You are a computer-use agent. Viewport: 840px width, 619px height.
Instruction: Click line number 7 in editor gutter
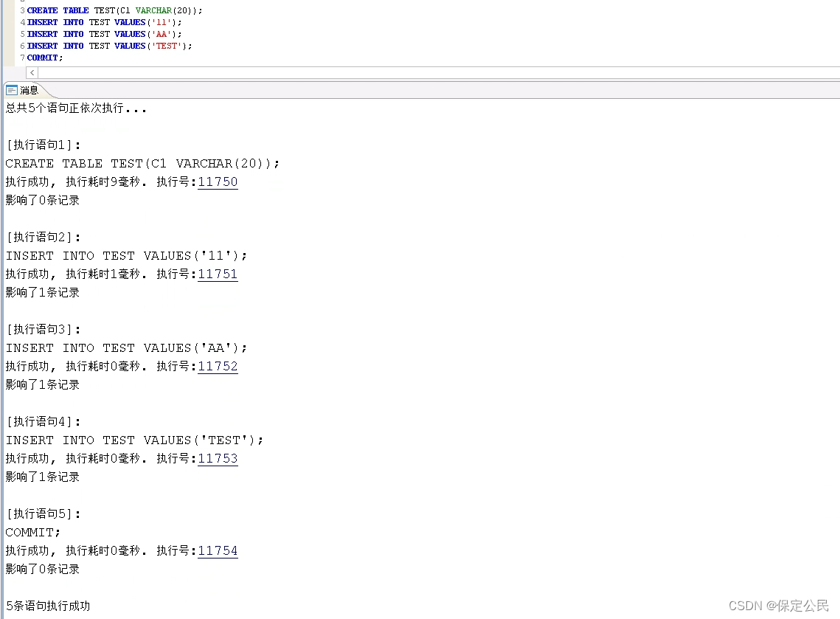[23, 58]
